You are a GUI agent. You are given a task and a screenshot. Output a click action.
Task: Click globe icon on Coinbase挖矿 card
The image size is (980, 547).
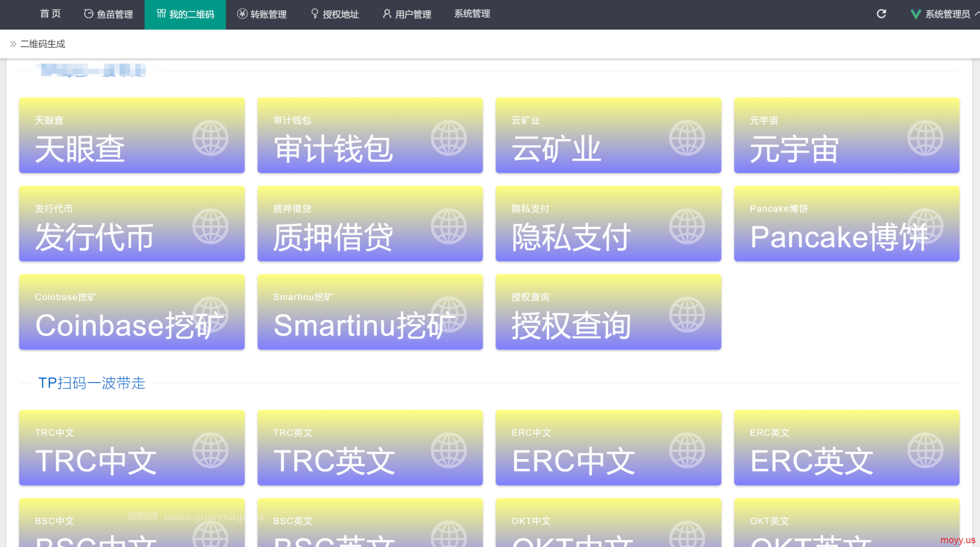point(210,314)
